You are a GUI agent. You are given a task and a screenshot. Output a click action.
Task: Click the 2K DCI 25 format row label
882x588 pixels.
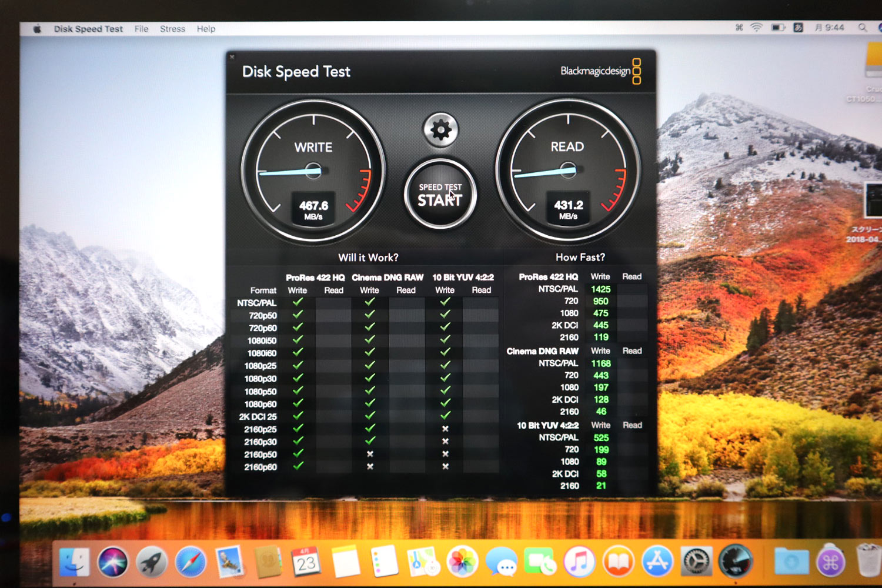click(x=258, y=416)
